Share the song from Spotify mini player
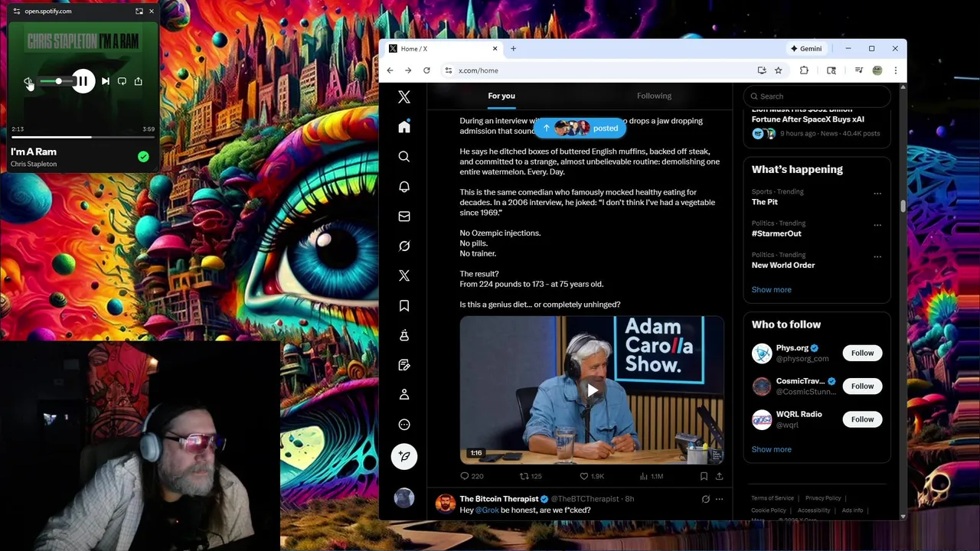The height and width of the screenshot is (551, 980). click(138, 81)
